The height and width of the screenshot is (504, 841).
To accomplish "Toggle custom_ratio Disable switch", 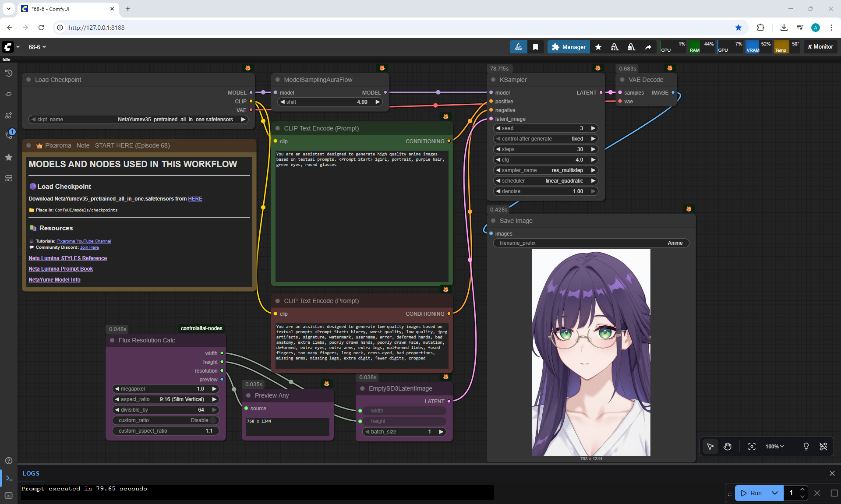I will click(213, 420).
